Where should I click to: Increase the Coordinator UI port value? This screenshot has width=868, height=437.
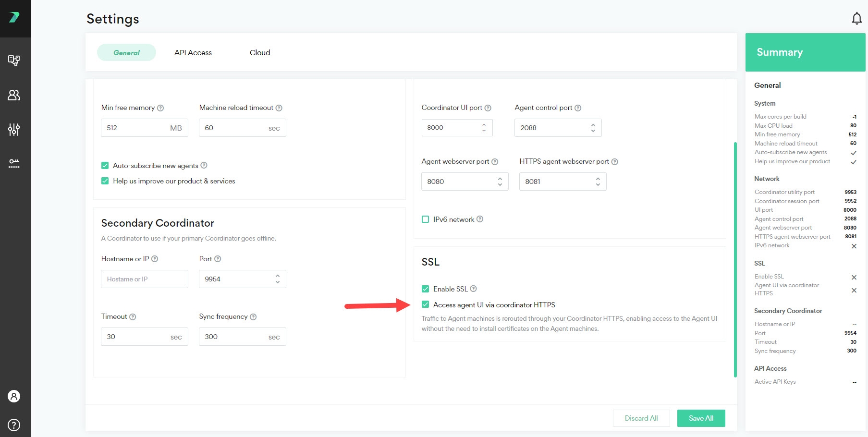(x=484, y=124)
